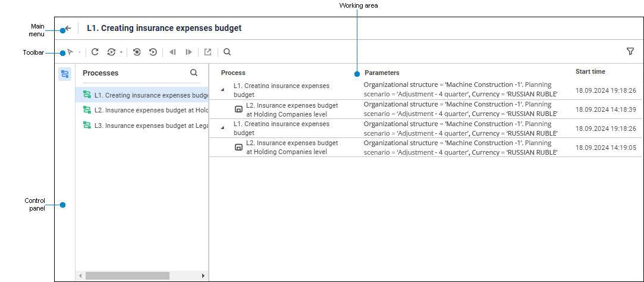
Task: Open the filter funnel icon
Action: tap(630, 51)
